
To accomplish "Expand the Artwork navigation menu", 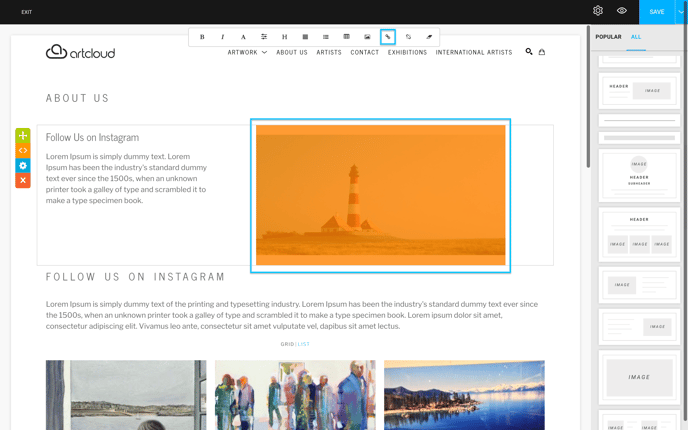I will click(x=247, y=52).
